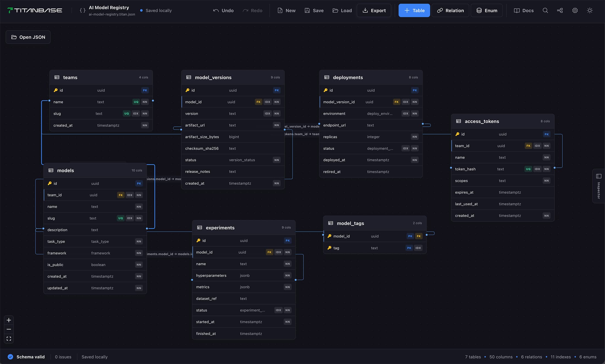Select the models table header

[95, 170]
